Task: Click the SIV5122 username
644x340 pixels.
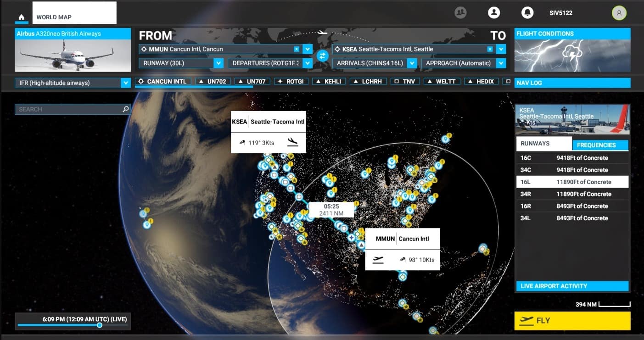Action: click(561, 13)
